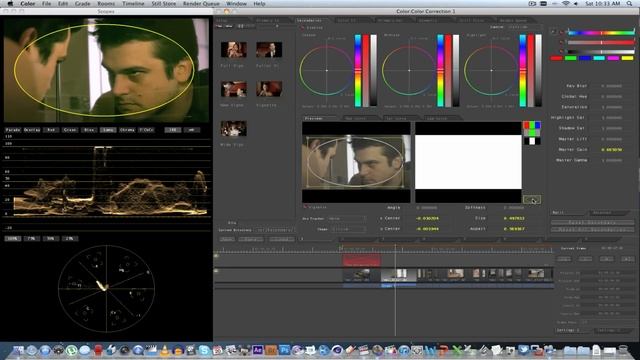
Task: Open After Effects from the dock
Action: point(258,350)
